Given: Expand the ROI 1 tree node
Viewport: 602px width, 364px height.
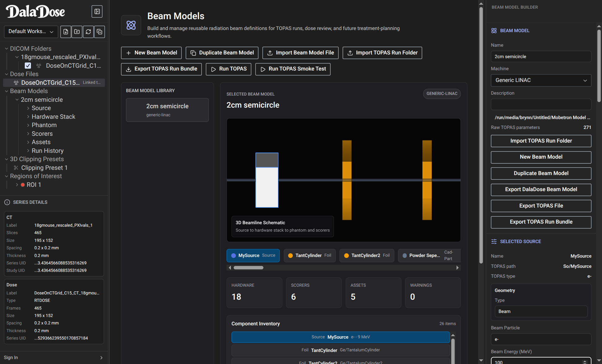Looking at the screenshot, I should coord(17,185).
